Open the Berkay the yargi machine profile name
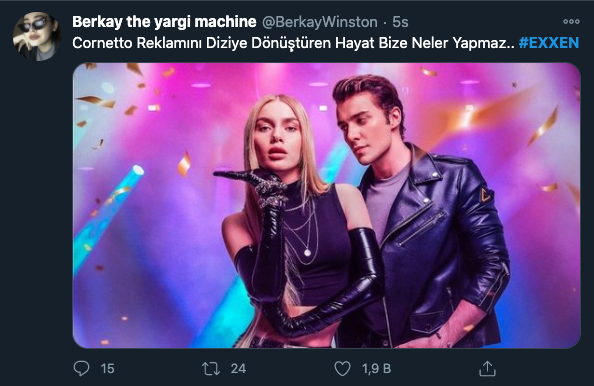 coord(164,22)
